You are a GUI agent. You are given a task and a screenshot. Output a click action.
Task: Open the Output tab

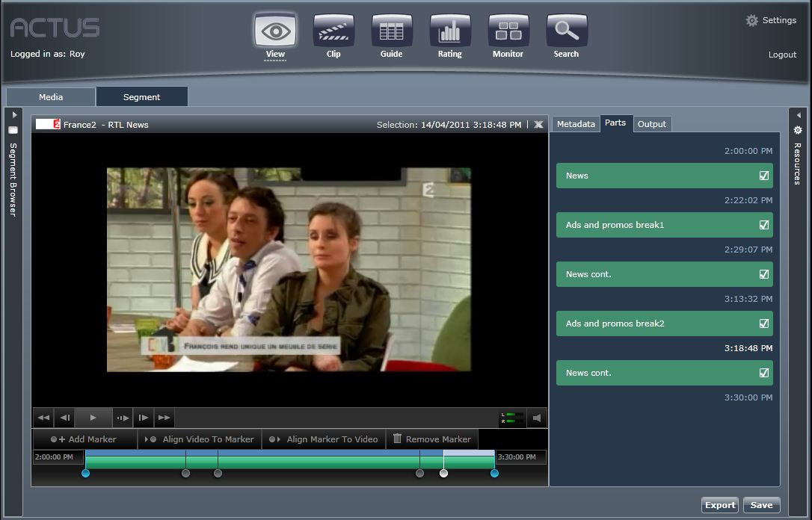tap(652, 124)
